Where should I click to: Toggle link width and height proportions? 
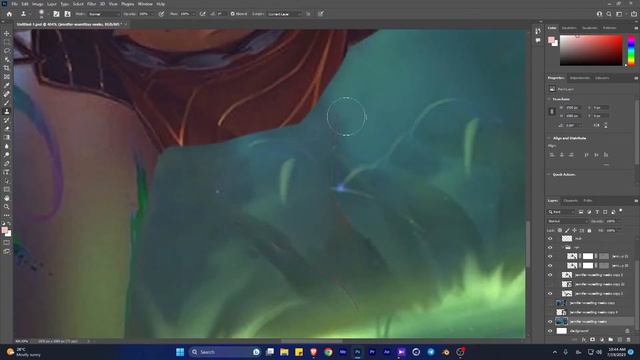552,112
